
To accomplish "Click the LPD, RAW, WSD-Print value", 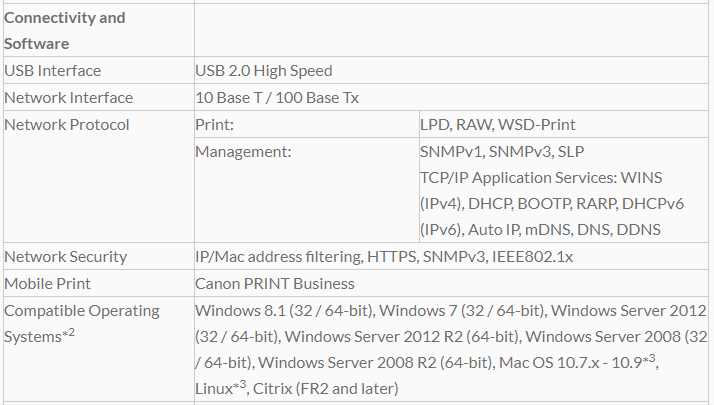I will pos(498,125).
